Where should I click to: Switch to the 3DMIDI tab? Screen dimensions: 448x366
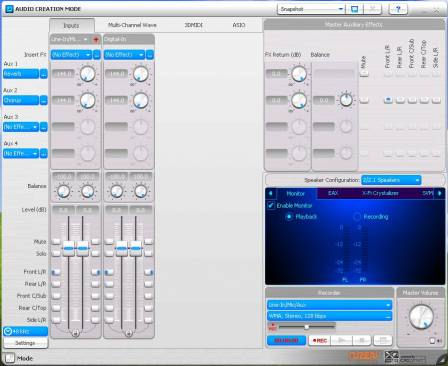coord(194,25)
